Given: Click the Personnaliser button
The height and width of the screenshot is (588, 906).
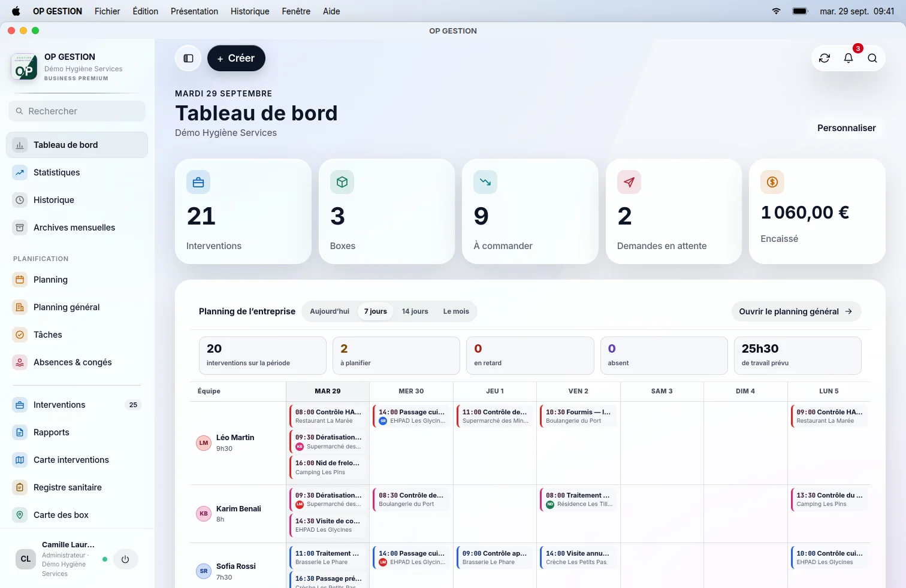Looking at the screenshot, I should 847,128.
